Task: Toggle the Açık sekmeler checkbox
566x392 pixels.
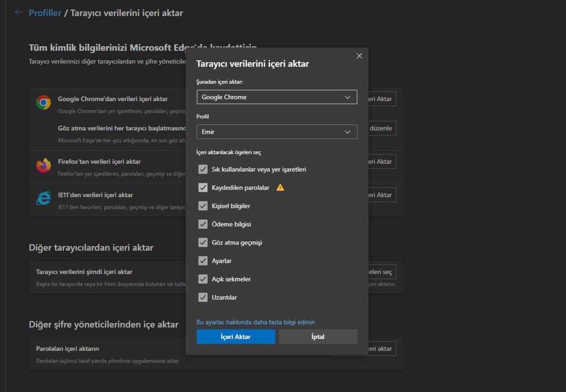Action: tap(203, 279)
